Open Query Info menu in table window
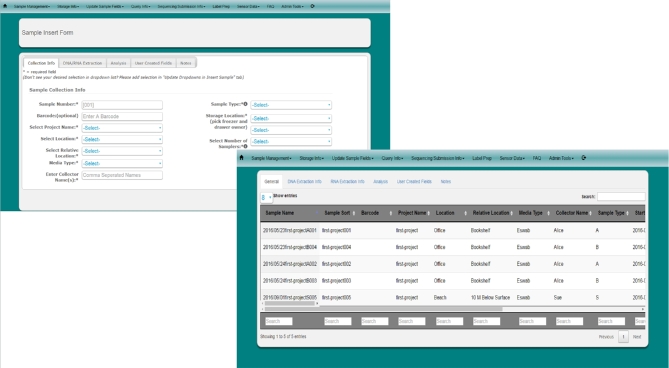The width and height of the screenshot is (669, 368). click(392, 158)
